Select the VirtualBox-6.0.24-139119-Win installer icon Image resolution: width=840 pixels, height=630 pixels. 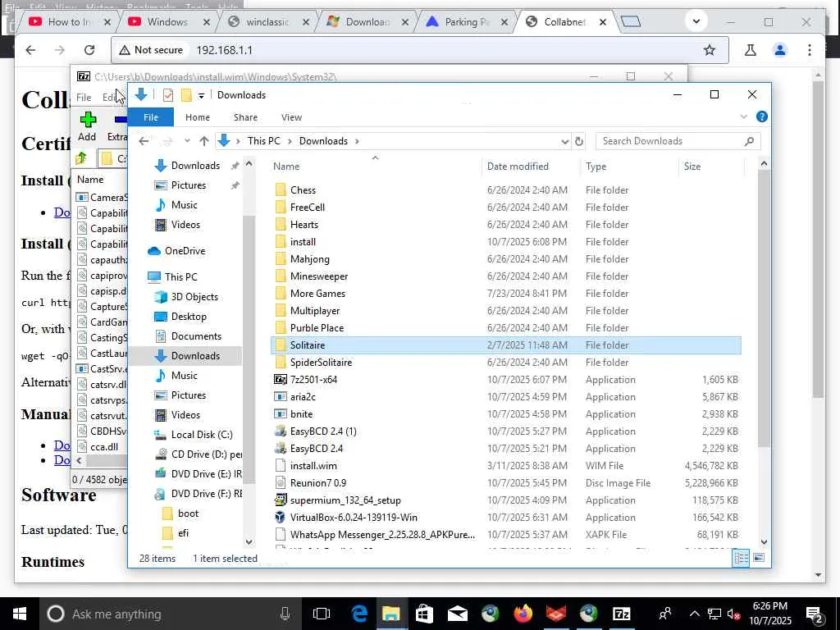pyautogui.click(x=281, y=518)
